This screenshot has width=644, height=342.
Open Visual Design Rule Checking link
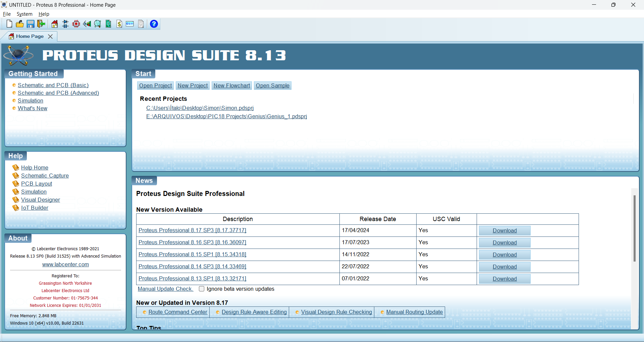click(336, 312)
